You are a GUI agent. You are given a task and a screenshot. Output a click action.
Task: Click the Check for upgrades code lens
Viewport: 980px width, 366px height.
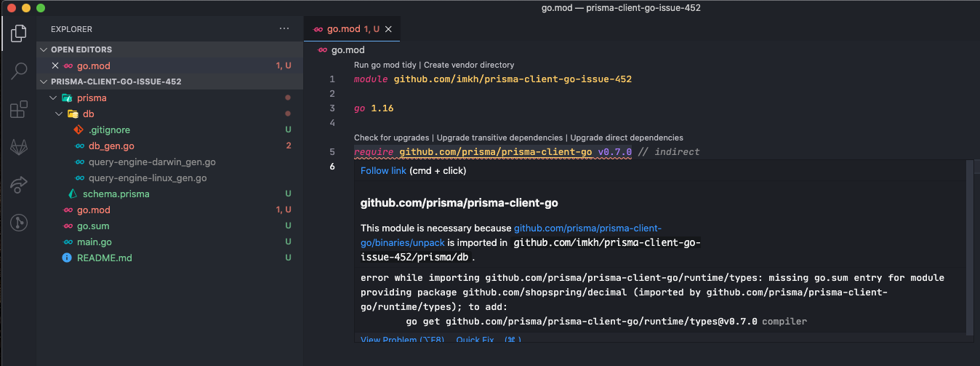click(x=392, y=138)
